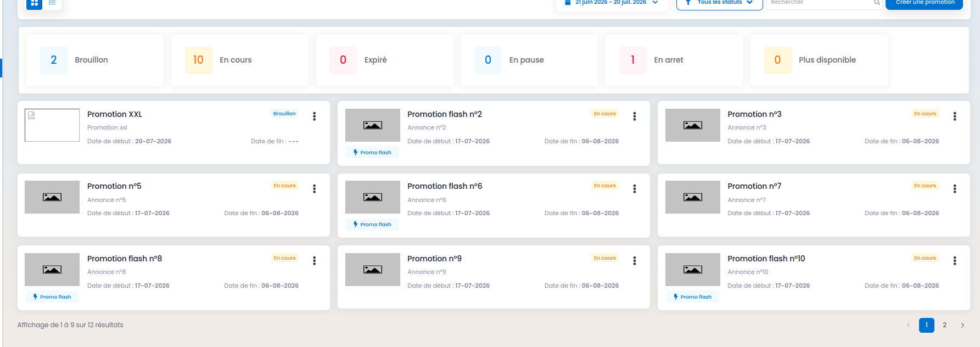Click the Rechercher search field
This screenshot has width=980, height=347.
[824, 3]
